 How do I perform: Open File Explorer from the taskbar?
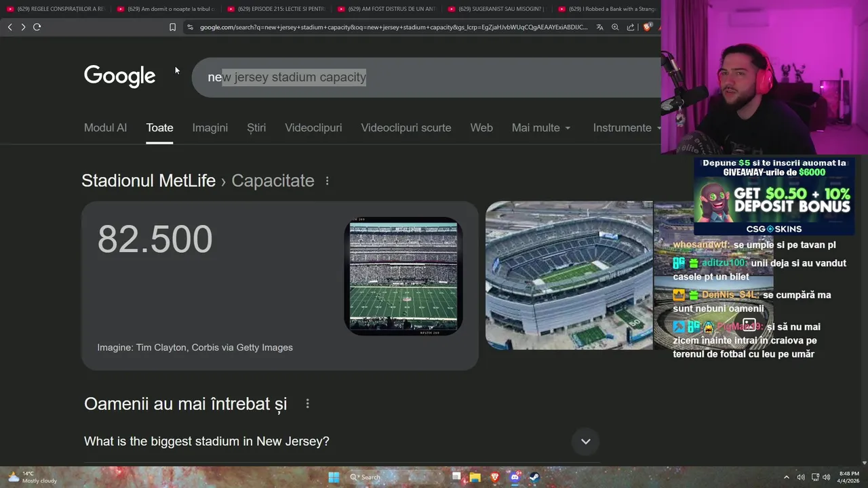coord(475,477)
